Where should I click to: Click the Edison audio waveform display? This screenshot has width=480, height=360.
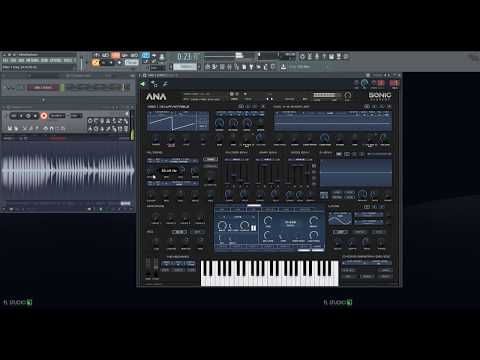coord(68,170)
